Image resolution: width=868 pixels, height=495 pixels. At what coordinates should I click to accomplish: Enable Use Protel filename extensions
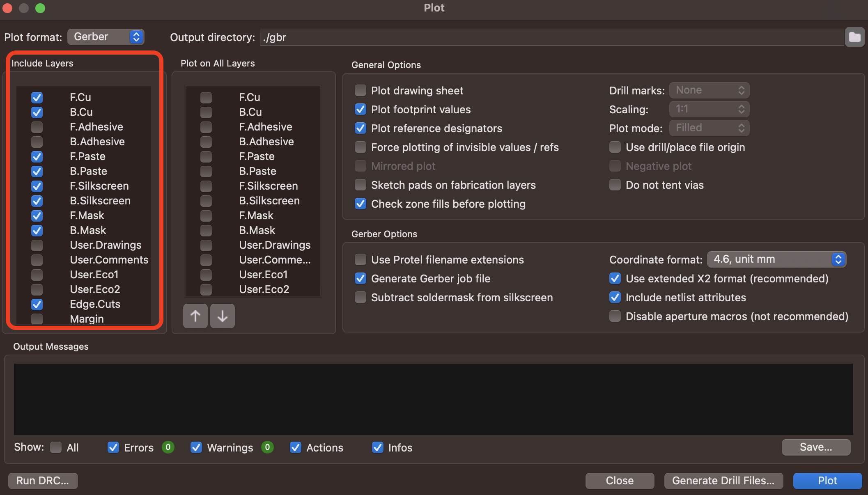click(x=361, y=259)
